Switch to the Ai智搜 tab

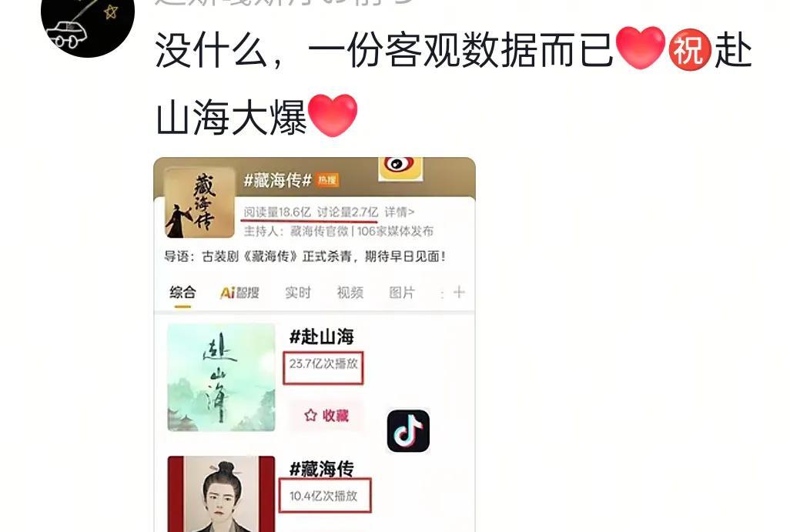click(x=239, y=293)
